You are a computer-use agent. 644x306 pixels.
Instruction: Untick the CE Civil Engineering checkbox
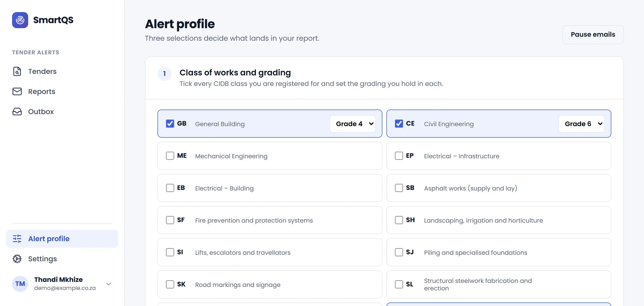tap(399, 124)
